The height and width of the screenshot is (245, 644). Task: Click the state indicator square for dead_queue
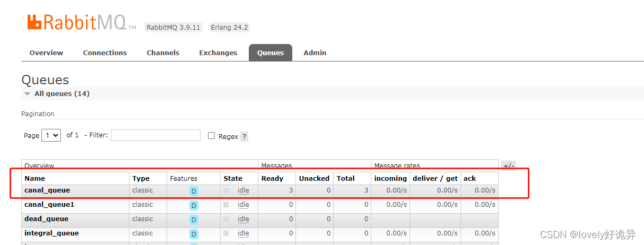pos(227,218)
